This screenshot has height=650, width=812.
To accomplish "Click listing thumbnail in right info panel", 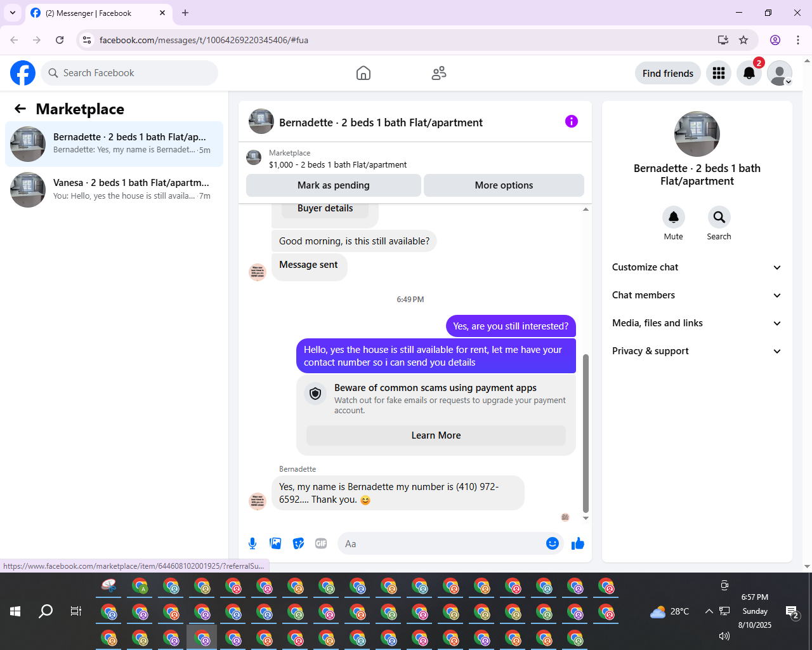I will (x=697, y=134).
